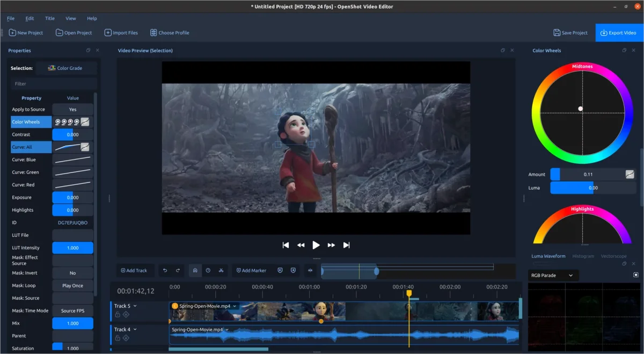
Task: Click the fast forward button in preview
Action: (x=331, y=245)
